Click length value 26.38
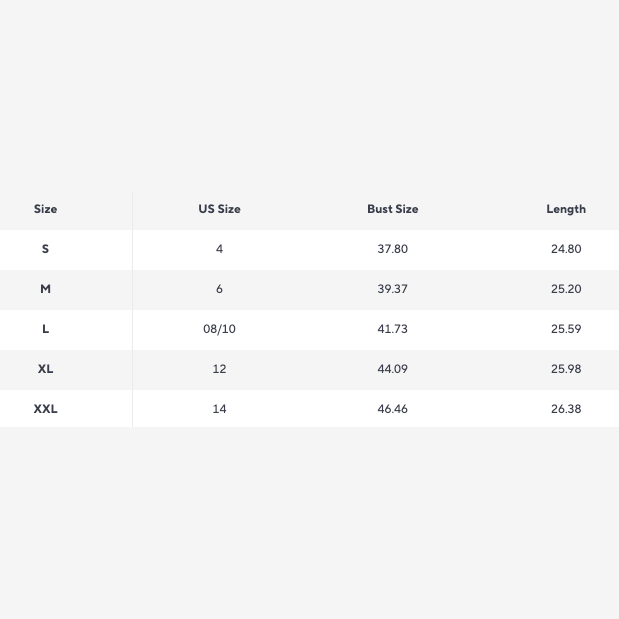This screenshot has width=619, height=619. [565, 409]
